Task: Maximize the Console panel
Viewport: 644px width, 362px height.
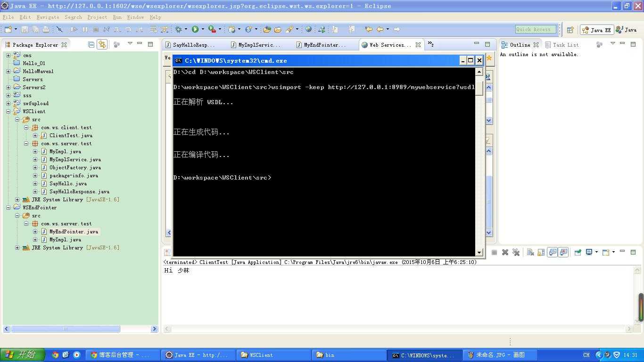Action: (x=633, y=252)
